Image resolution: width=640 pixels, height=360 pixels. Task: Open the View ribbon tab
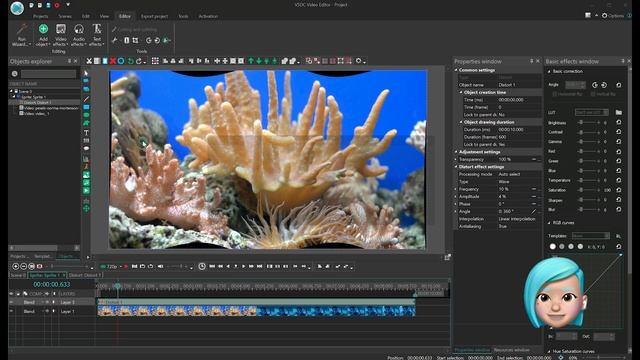pyautogui.click(x=104, y=16)
